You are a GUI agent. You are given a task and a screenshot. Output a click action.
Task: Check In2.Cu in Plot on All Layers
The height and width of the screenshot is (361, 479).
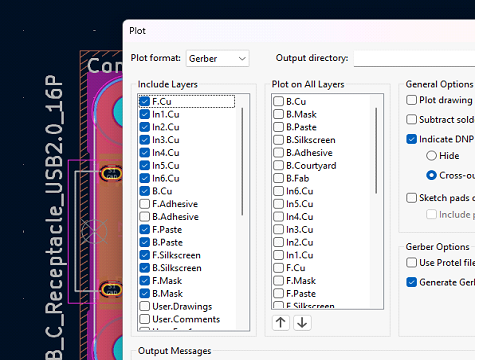click(x=279, y=242)
